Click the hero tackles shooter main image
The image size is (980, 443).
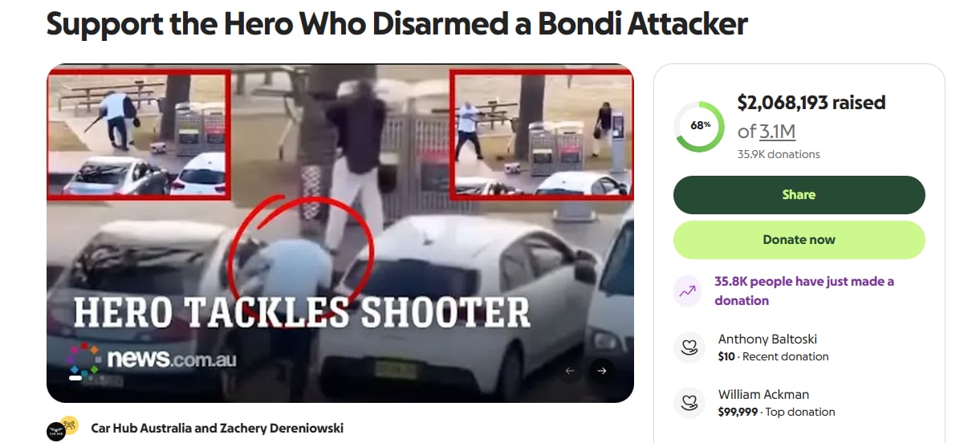pos(340,234)
